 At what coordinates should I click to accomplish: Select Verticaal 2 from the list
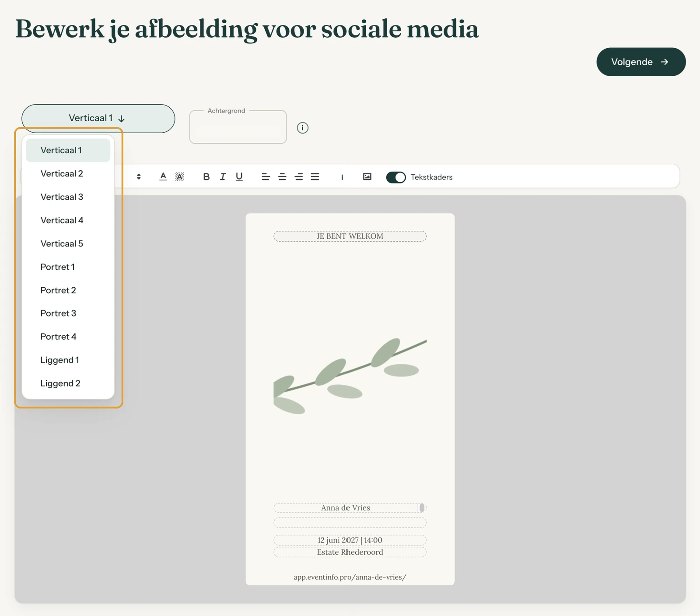[68, 173]
